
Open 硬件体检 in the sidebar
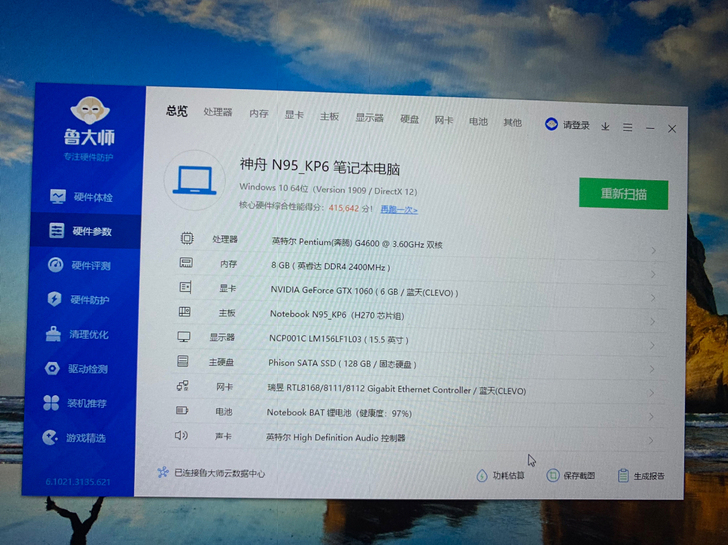coord(82,197)
